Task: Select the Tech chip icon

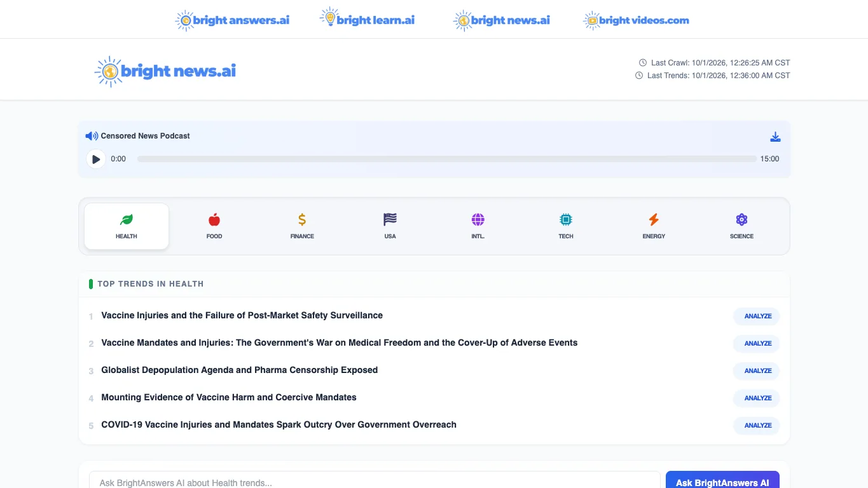Action: [566, 220]
